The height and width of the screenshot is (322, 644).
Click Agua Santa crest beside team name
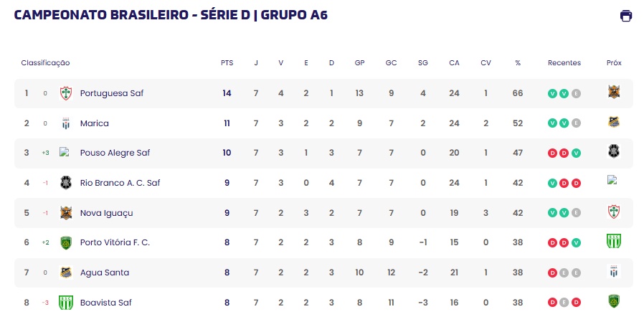click(x=66, y=273)
